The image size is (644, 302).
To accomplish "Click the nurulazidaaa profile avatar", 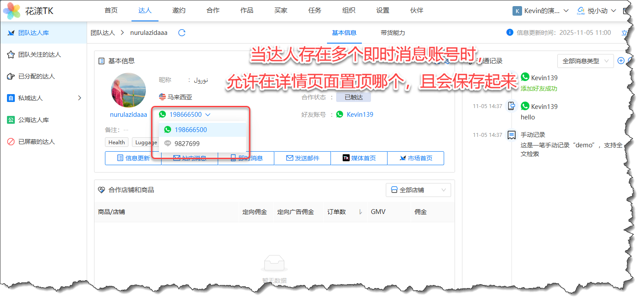I will tap(128, 90).
